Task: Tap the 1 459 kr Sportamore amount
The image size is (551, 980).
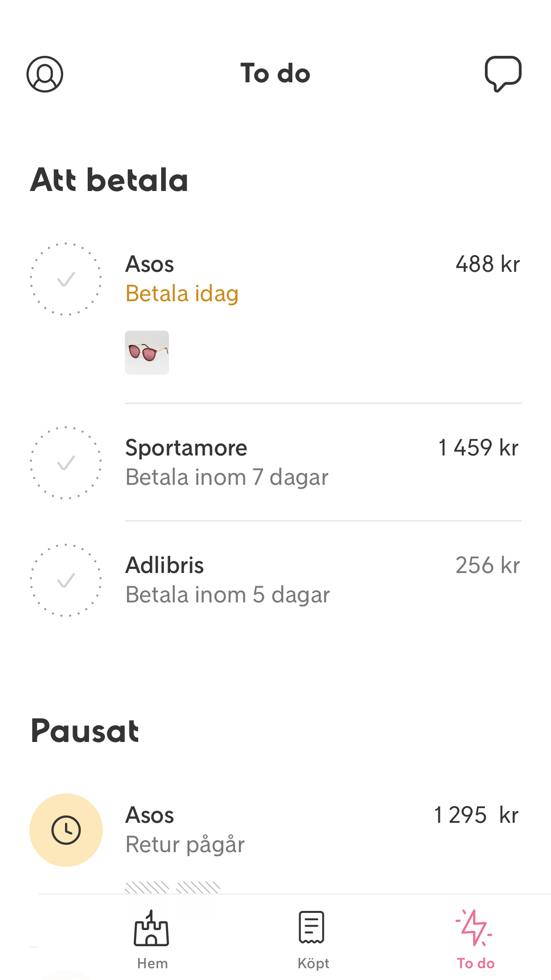Action: click(479, 448)
